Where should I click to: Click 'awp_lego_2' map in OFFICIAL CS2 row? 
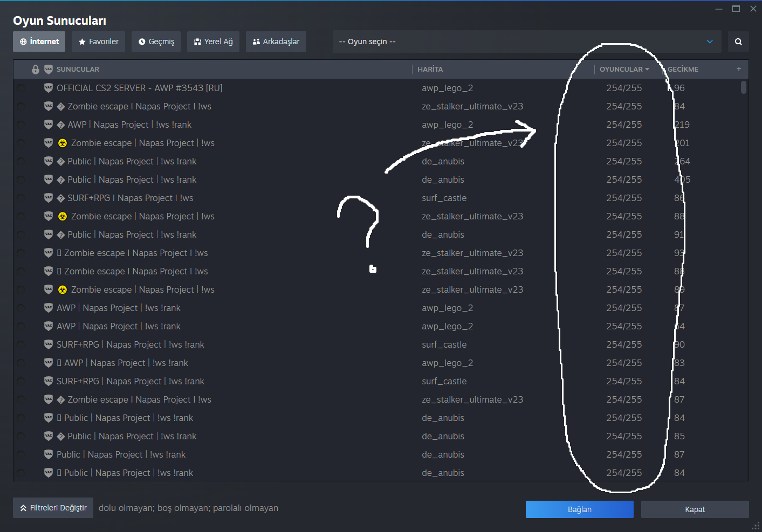click(x=448, y=88)
